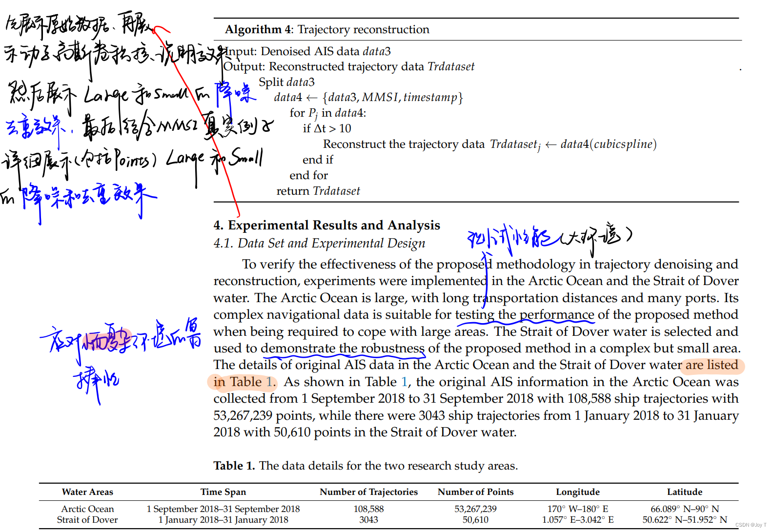The height and width of the screenshot is (532, 774).
Task: Click the '53,267,239' points cell
Action: pyautogui.click(x=476, y=509)
